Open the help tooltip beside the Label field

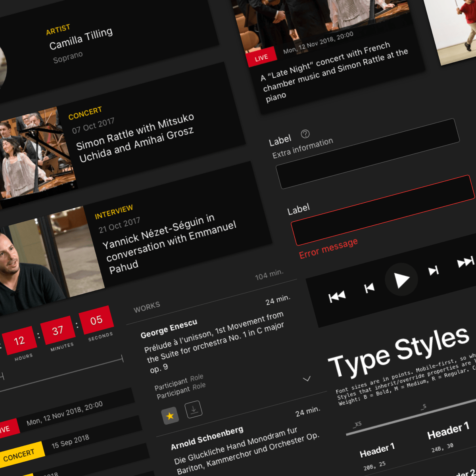pos(305,134)
